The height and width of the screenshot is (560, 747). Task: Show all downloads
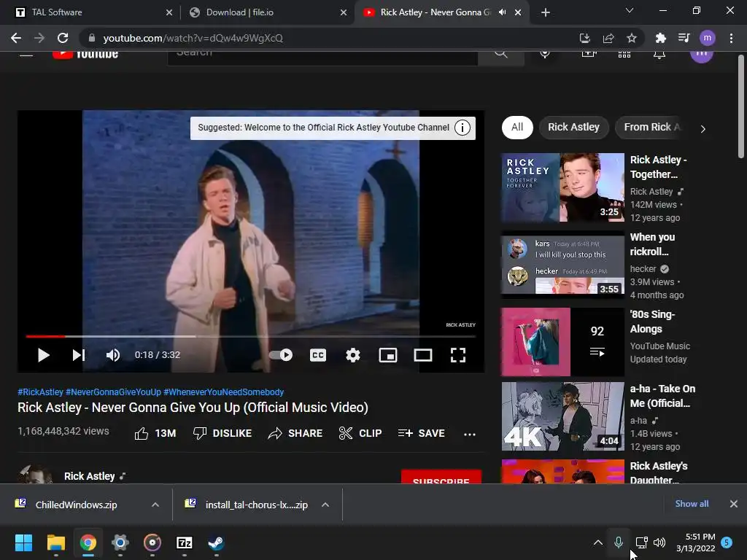[692, 504]
